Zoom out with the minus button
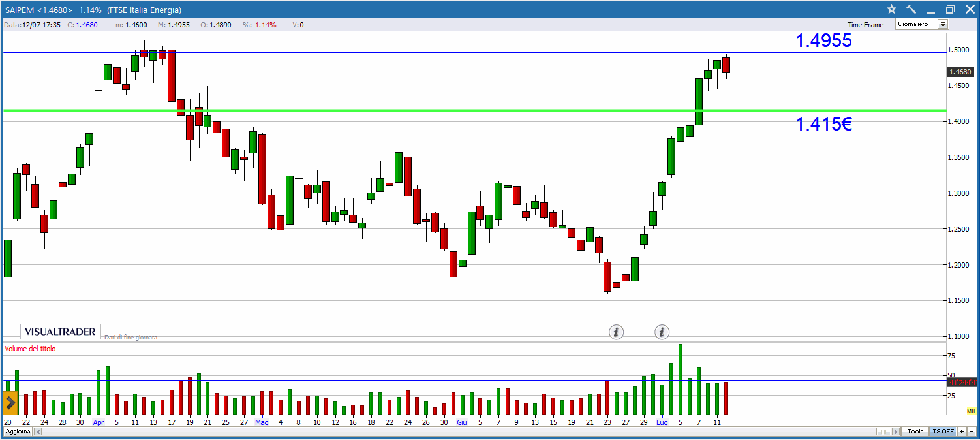This screenshot has height=440, width=980. pyautogui.click(x=971, y=432)
